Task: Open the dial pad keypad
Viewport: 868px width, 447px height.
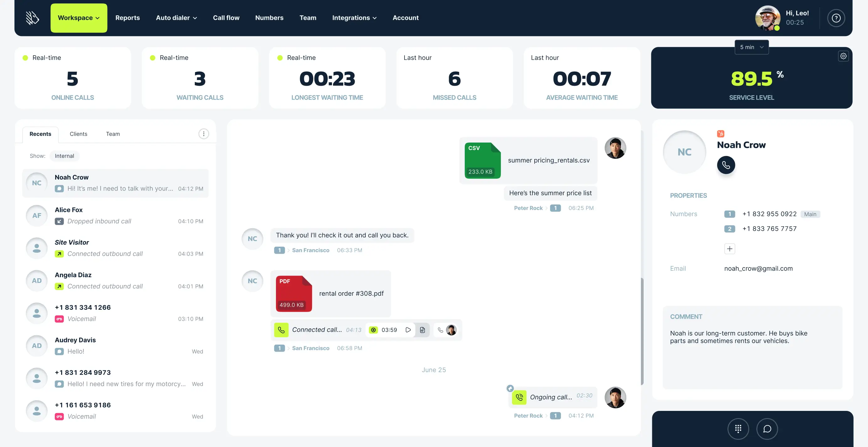Action: [738, 429]
